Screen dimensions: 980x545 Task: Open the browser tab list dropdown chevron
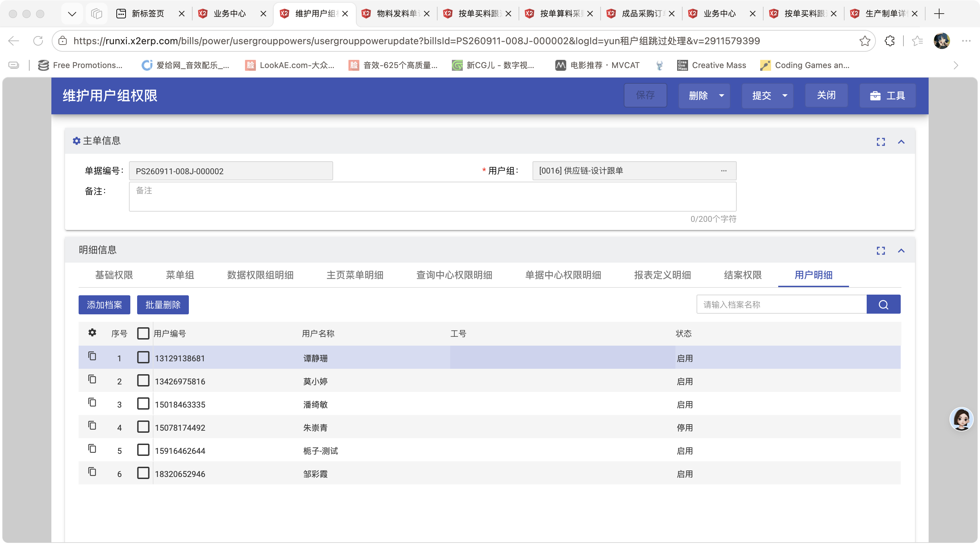click(72, 14)
